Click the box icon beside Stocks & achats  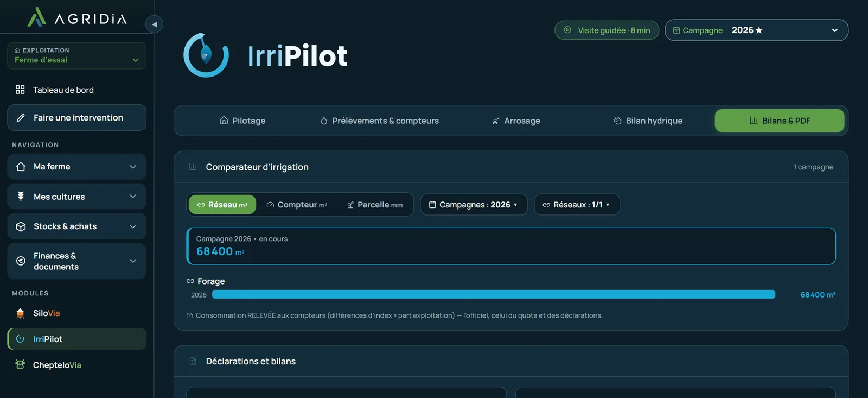coord(21,226)
